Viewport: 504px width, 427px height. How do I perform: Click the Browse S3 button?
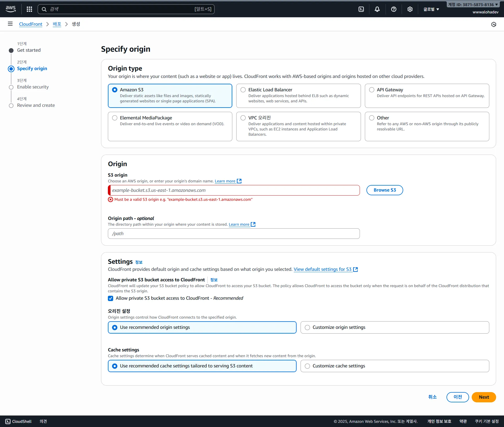click(384, 190)
